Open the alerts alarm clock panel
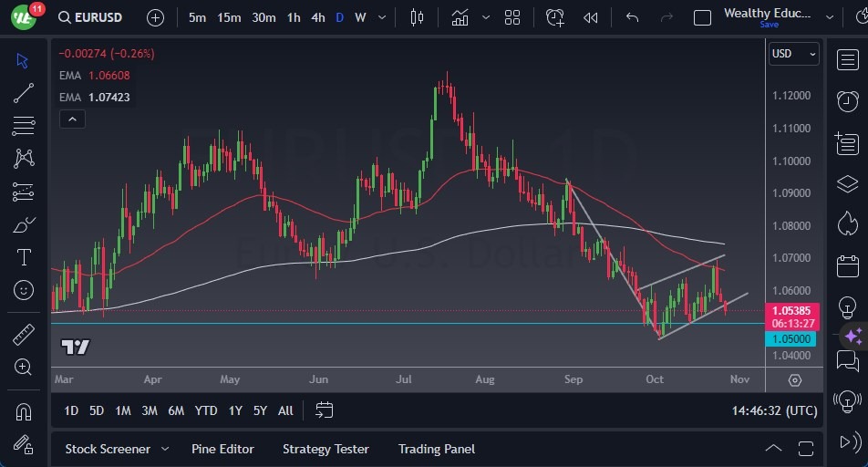 click(847, 100)
